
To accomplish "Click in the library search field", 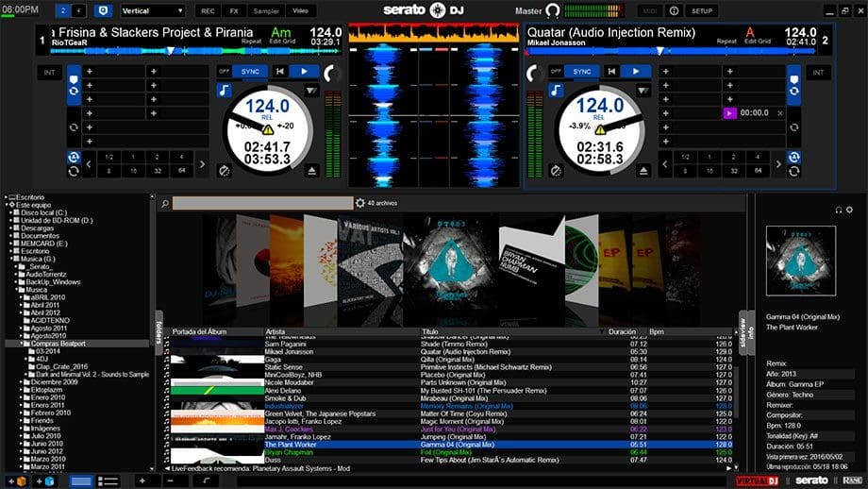I will 262,203.
